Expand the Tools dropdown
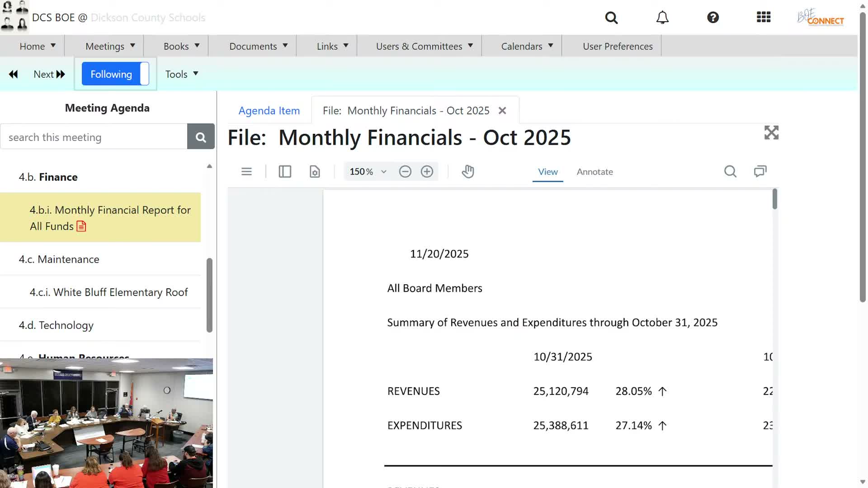 [x=182, y=74]
